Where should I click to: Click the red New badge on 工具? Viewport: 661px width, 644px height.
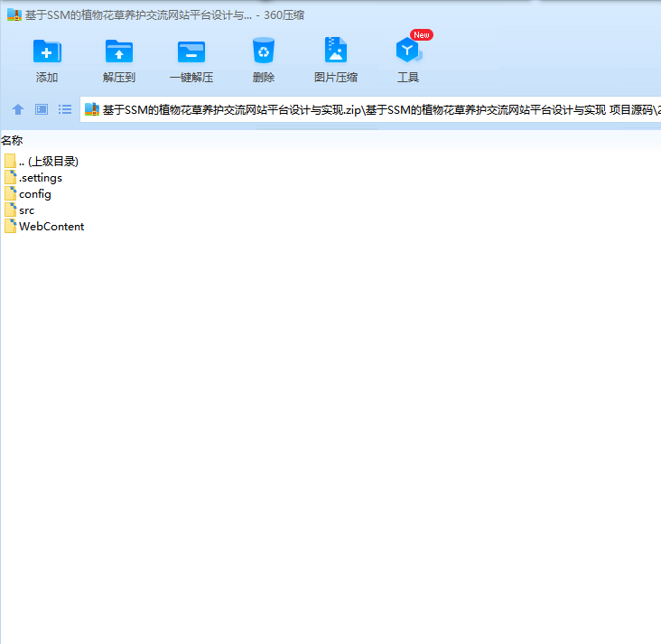coord(421,35)
